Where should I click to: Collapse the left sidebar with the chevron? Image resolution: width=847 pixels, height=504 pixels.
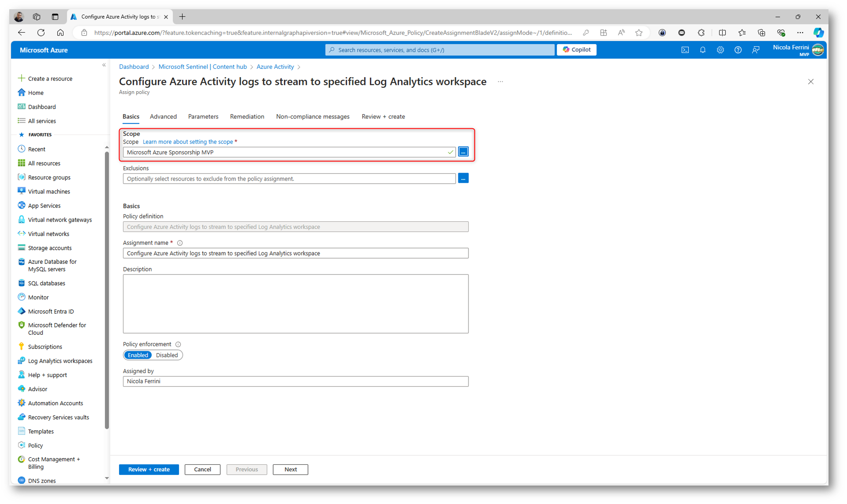104,65
